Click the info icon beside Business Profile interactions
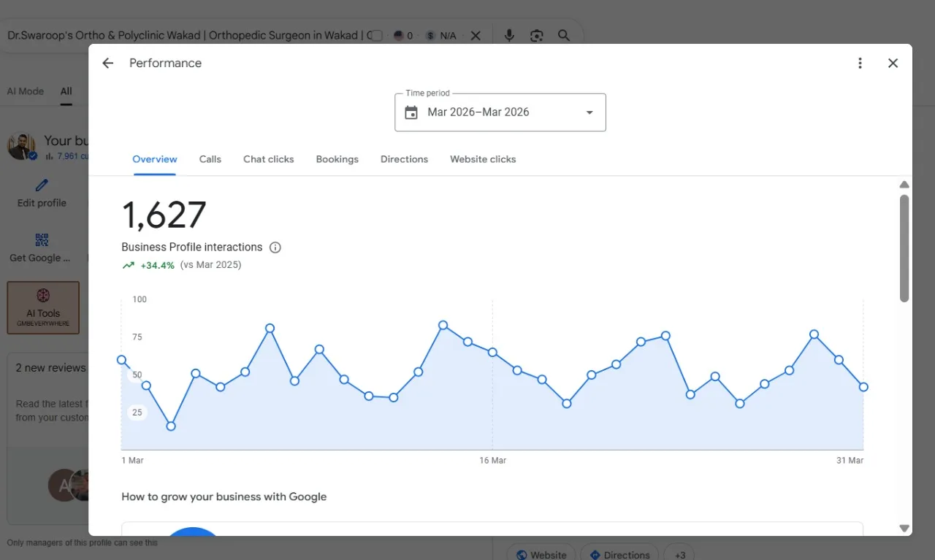The image size is (935, 560). point(275,248)
